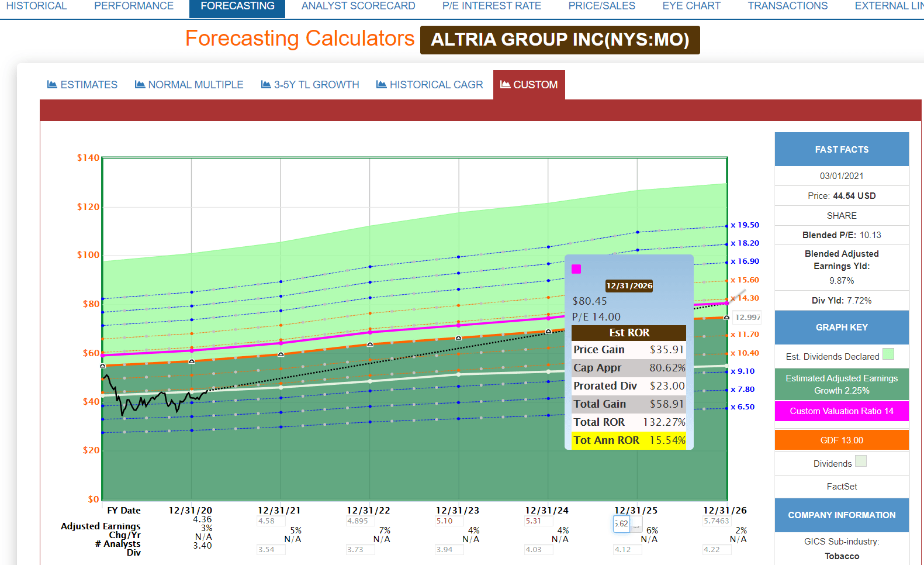Edit the 12/31/21 dividend field 3.54
Image resolution: width=924 pixels, height=565 pixels.
[271, 550]
